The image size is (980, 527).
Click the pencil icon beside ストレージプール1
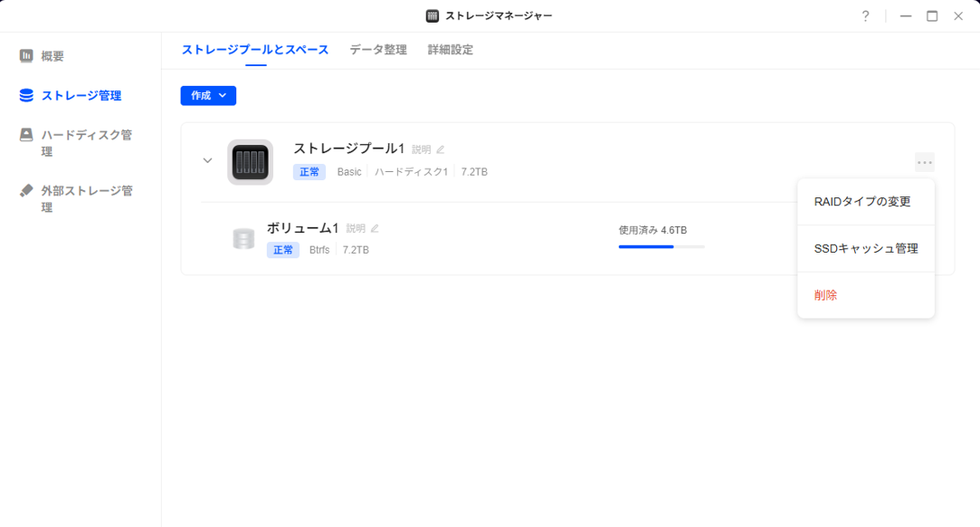(x=441, y=149)
